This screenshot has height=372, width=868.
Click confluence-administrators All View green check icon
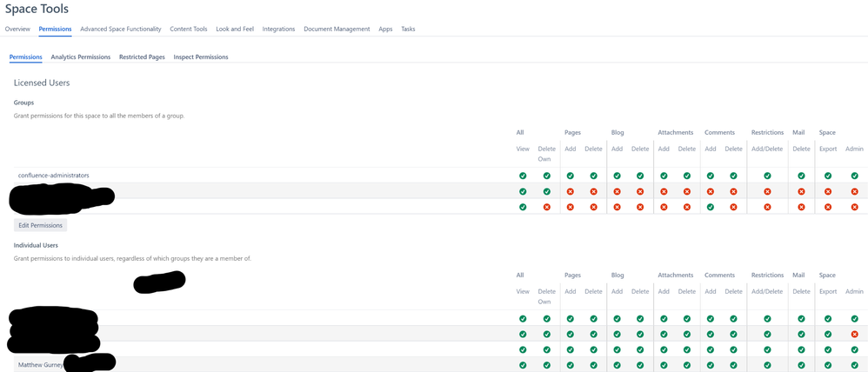click(523, 176)
